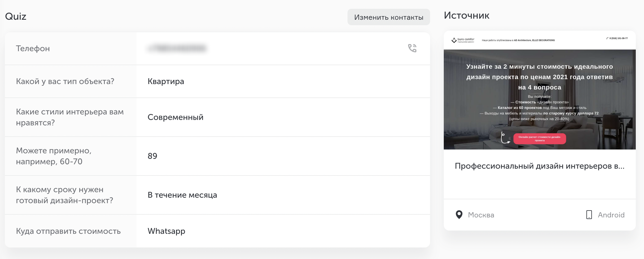
Task: Click the source page preview thumbnail
Action: 540,90
